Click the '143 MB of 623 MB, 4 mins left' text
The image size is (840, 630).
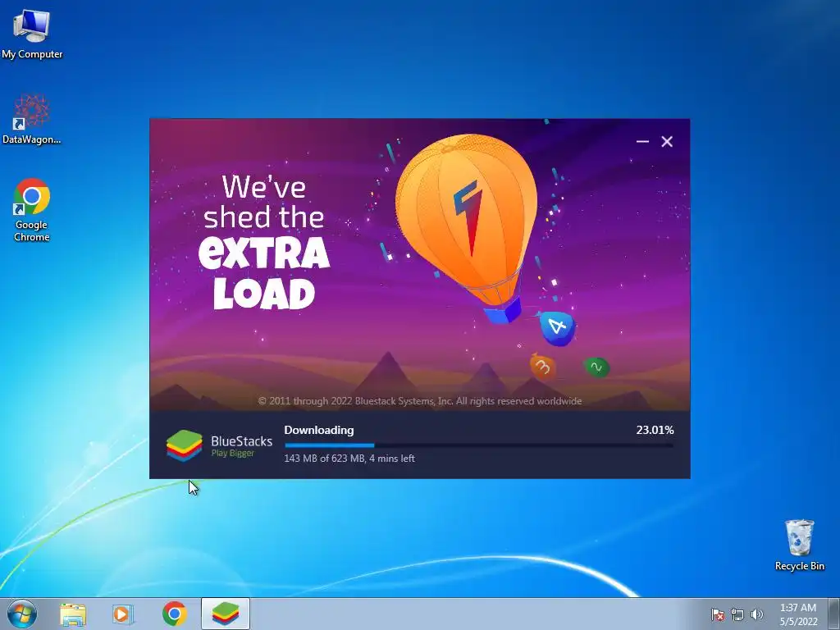(349, 459)
